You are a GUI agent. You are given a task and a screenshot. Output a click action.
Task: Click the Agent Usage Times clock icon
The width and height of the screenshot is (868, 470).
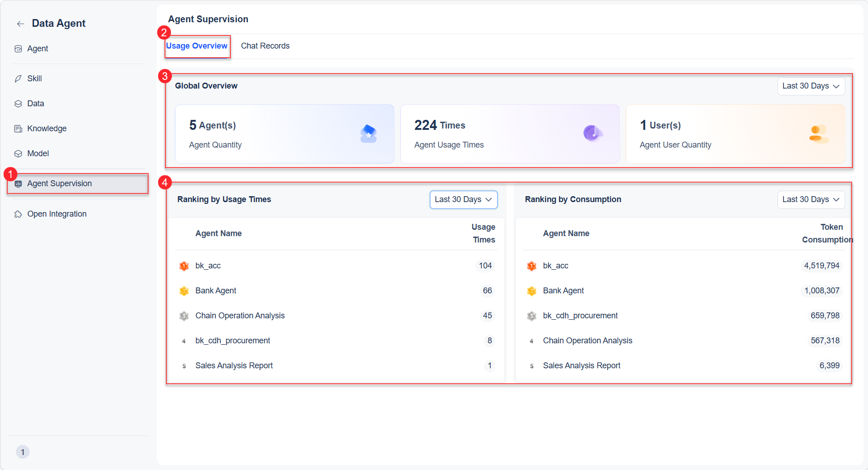tap(593, 133)
